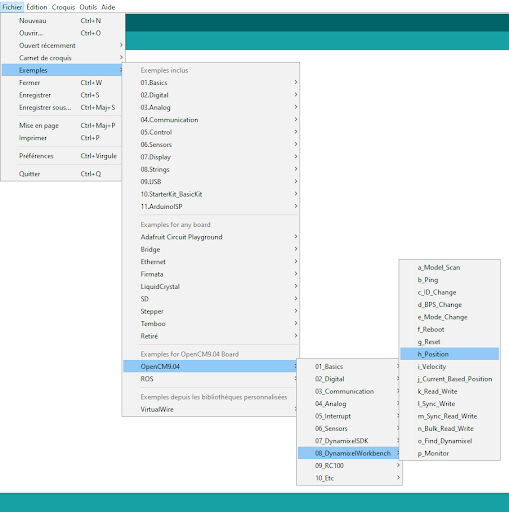The width and height of the screenshot is (509, 512).
Task: Select the Enregistrer sous... entry
Action: [63, 107]
